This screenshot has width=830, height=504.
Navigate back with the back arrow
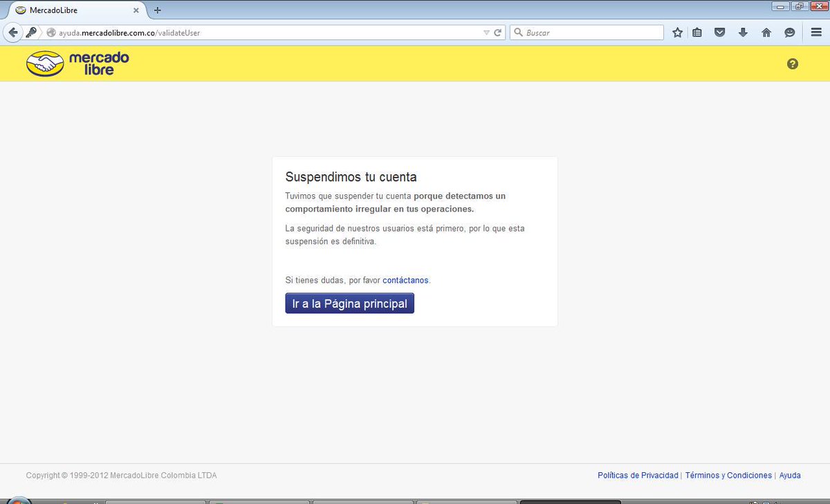click(x=12, y=32)
